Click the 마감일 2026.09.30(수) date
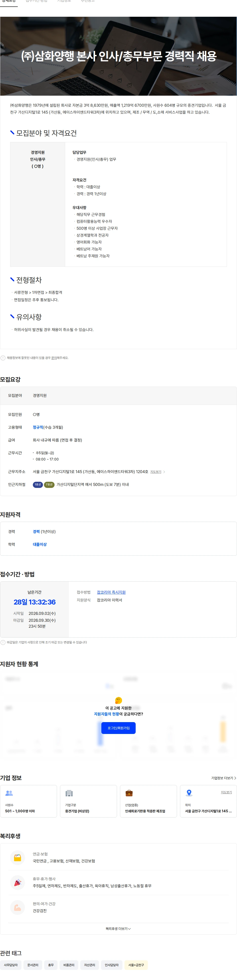The height and width of the screenshot is (980, 237). (42, 621)
